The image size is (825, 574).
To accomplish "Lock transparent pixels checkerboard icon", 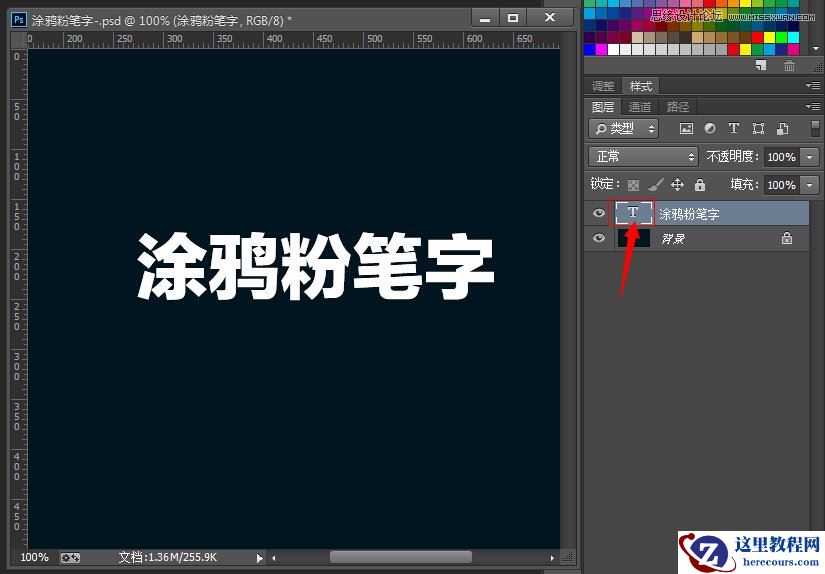I will (633, 185).
